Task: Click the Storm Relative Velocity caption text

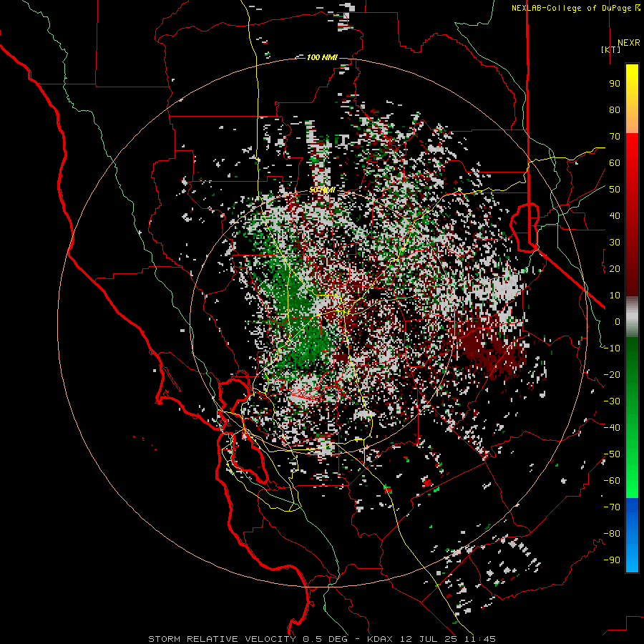Action: pyautogui.click(x=321, y=639)
